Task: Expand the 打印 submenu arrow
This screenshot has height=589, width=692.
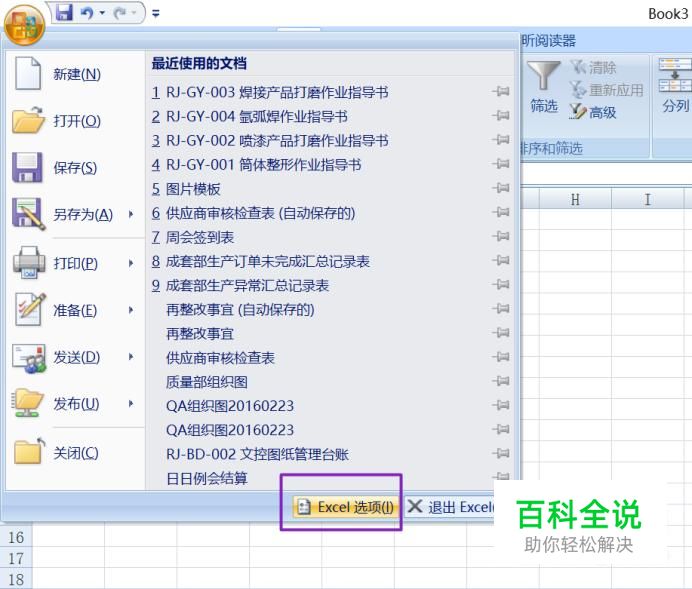Action: tap(131, 263)
